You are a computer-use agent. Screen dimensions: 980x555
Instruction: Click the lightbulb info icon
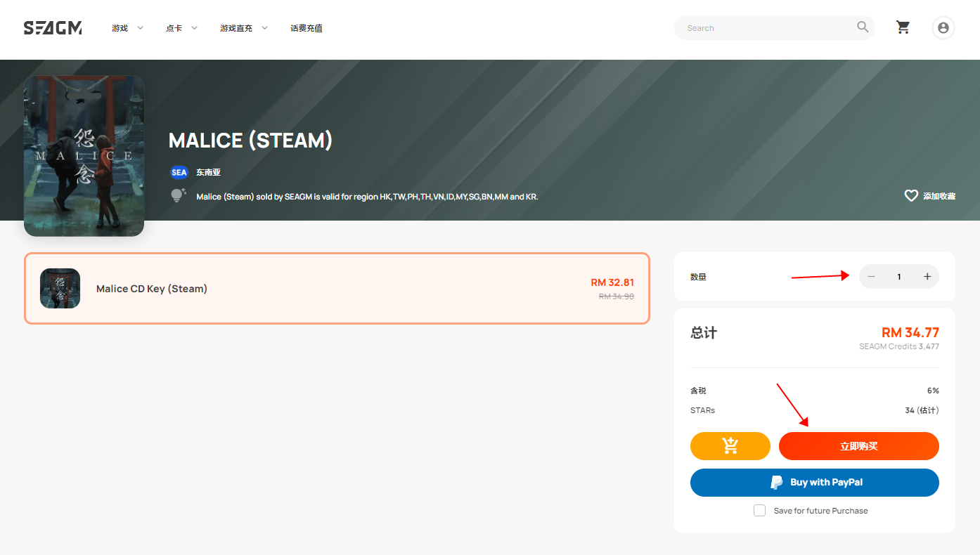178,195
